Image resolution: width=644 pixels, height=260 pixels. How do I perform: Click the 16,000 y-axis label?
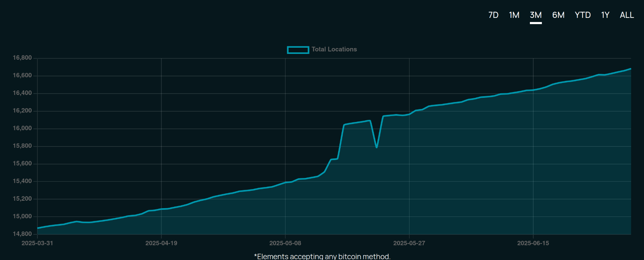point(22,129)
